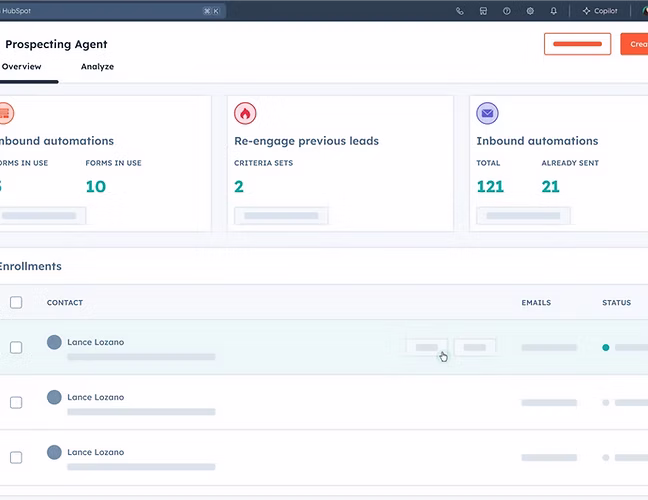Click placeholder button under Re-engage previous leads
This screenshot has width=648, height=500.
tap(281, 216)
